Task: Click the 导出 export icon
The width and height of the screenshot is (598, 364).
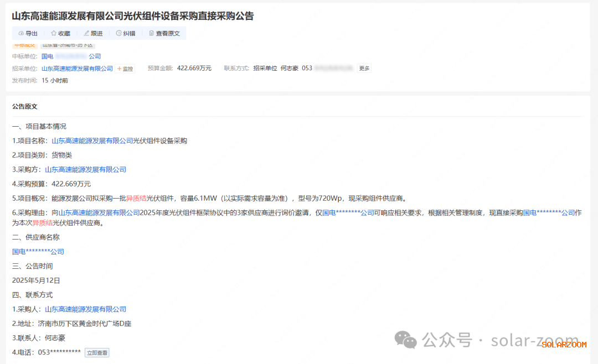Action: click(21, 34)
